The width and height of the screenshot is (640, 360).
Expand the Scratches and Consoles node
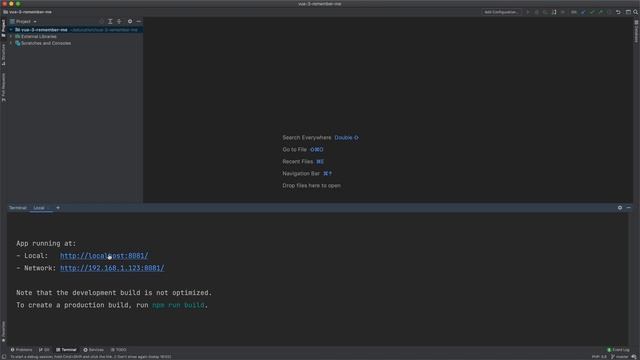(11, 43)
